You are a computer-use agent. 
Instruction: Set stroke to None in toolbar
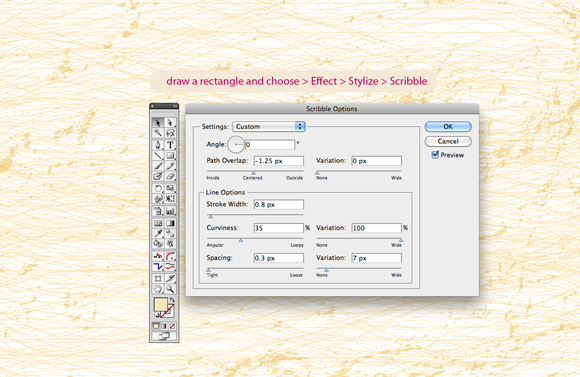click(172, 326)
